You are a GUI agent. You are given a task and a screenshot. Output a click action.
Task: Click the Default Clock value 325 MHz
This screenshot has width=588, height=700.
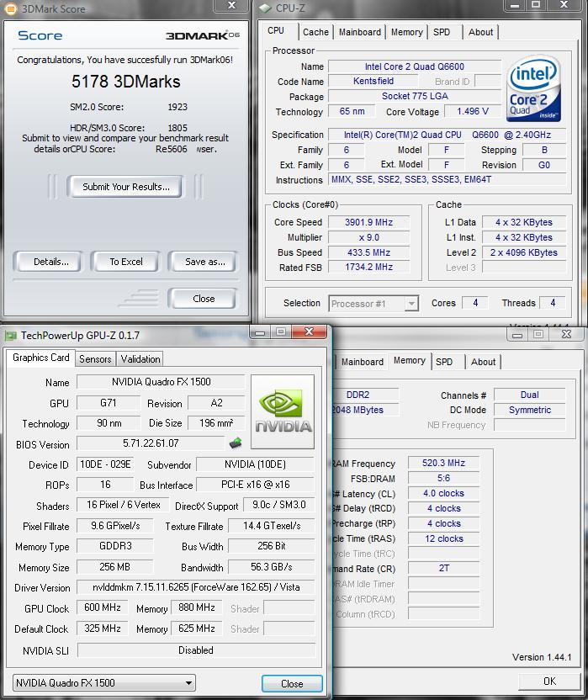(103, 628)
